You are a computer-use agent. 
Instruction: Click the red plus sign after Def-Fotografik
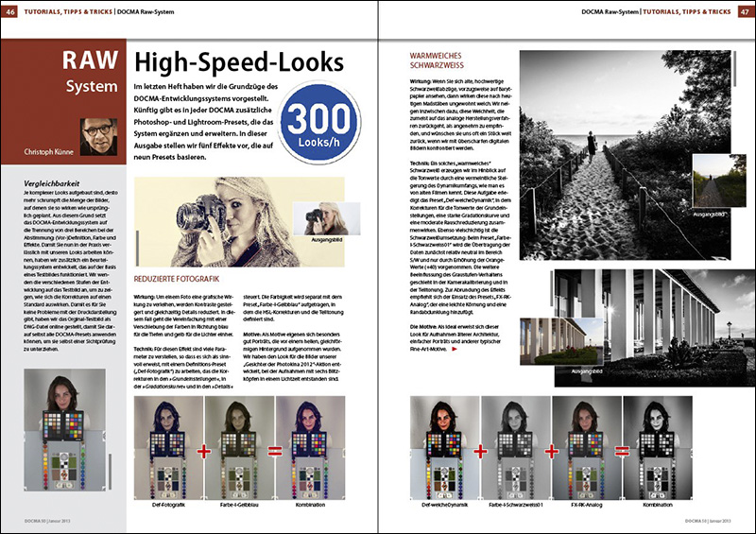click(x=203, y=450)
